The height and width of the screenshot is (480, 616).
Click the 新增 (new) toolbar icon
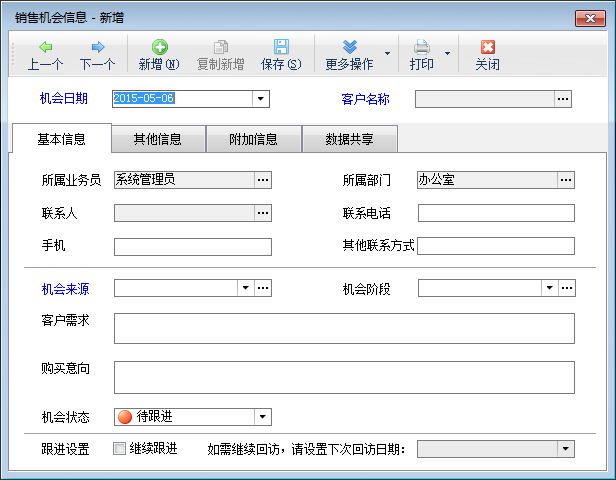coord(159,47)
